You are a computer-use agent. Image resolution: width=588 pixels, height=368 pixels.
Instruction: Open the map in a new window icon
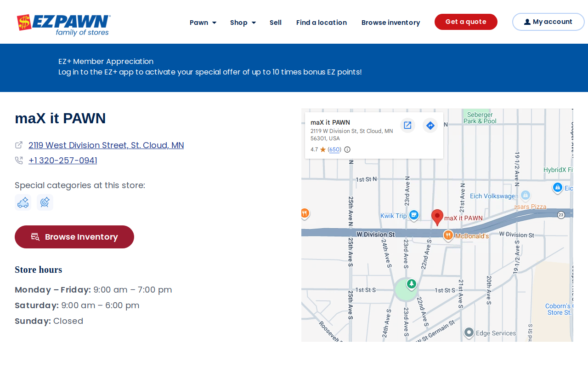[407, 125]
